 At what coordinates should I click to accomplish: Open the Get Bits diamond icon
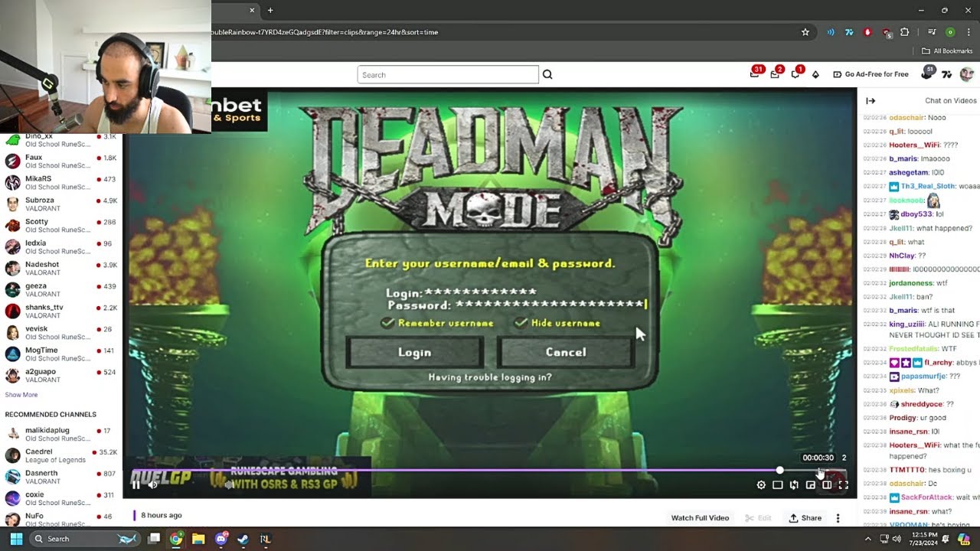815,74
